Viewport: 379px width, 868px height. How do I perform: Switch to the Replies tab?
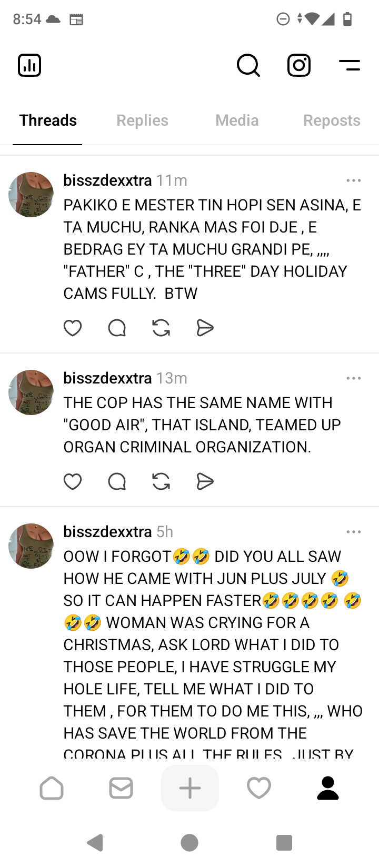(x=142, y=120)
